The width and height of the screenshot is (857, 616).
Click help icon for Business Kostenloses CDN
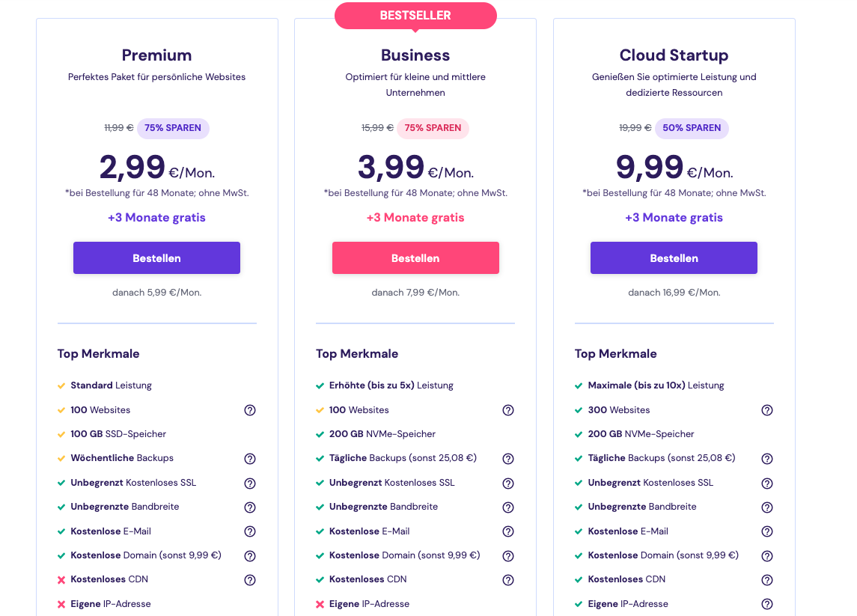(x=508, y=580)
